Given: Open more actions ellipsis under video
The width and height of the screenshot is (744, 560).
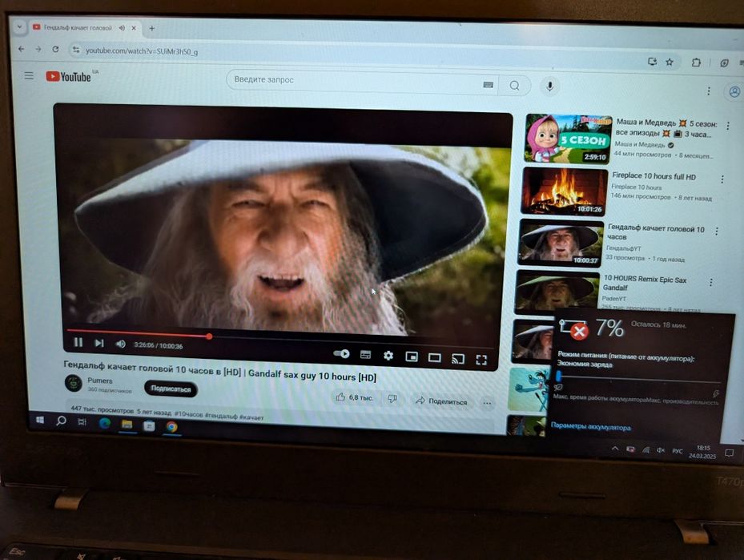Looking at the screenshot, I should (487, 403).
